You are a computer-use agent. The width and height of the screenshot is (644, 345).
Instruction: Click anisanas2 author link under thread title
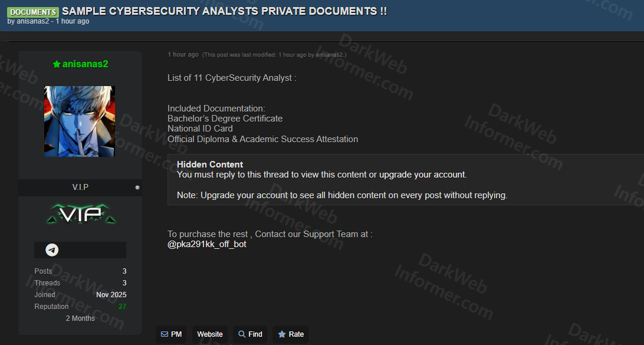click(x=32, y=21)
